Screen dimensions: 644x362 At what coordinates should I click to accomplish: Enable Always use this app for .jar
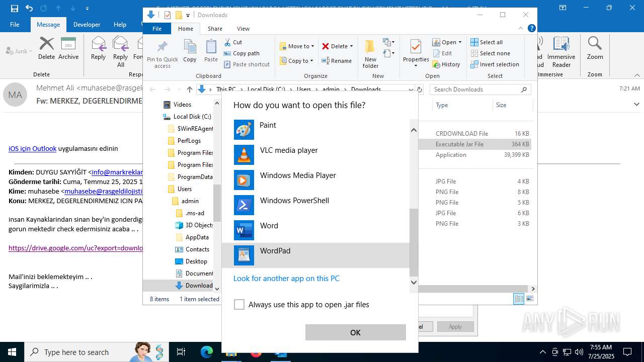point(239,305)
